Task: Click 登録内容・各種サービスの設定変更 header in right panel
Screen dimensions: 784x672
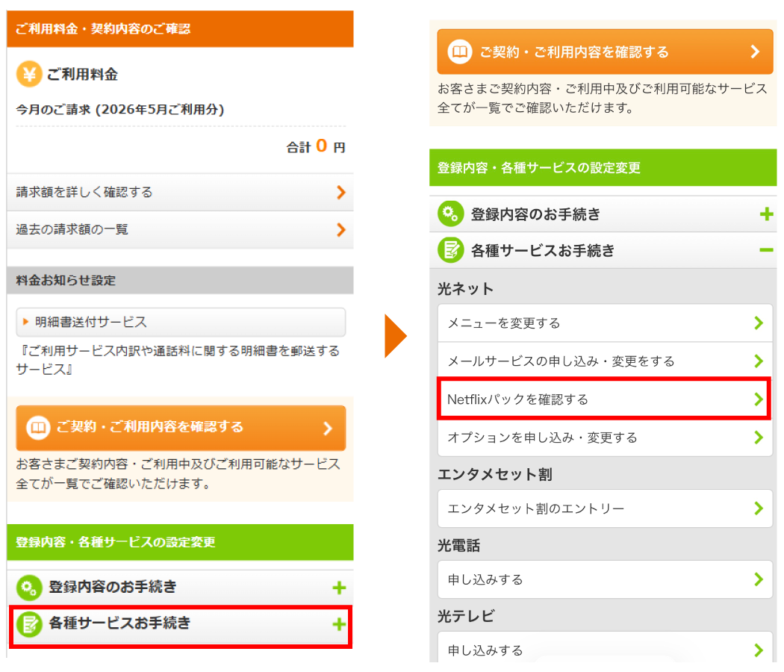Action: coord(603,167)
